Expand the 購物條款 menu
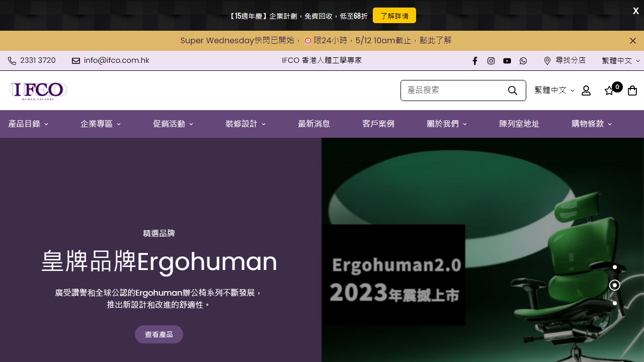 point(592,124)
